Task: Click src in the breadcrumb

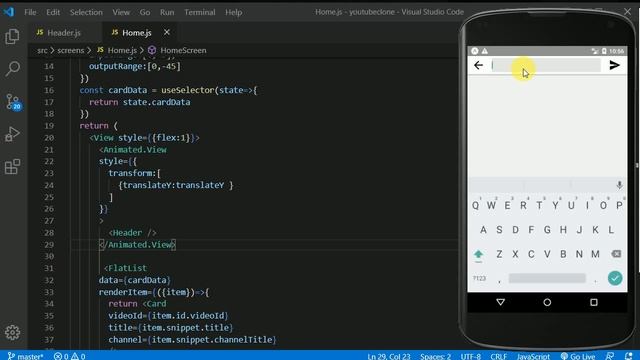Action: (x=42, y=50)
